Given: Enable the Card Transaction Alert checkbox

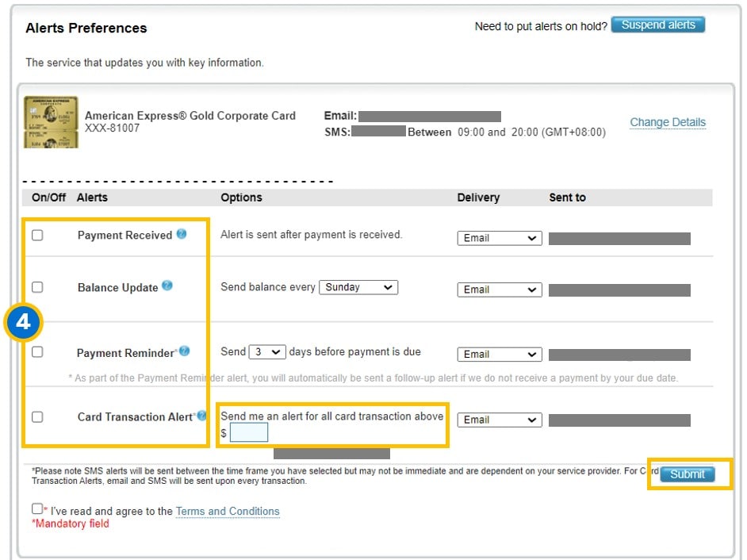Looking at the screenshot, I should coord(36,416).
